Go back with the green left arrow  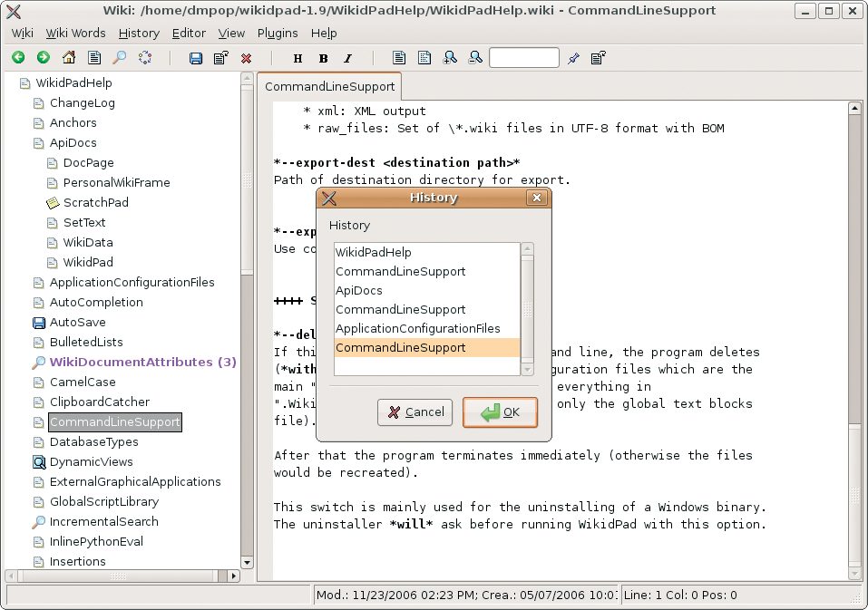18,57
